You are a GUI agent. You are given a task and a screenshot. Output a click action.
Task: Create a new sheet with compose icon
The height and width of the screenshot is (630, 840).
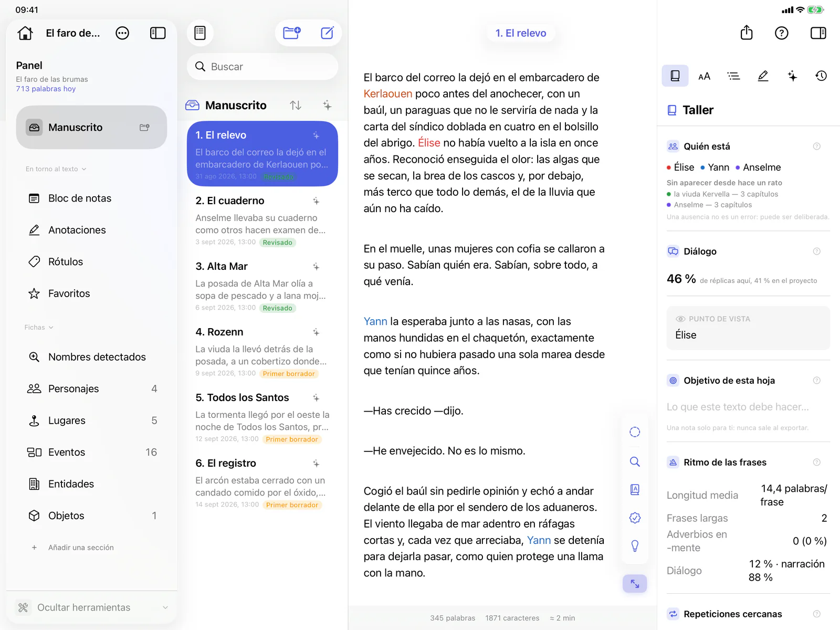[327, 33]
